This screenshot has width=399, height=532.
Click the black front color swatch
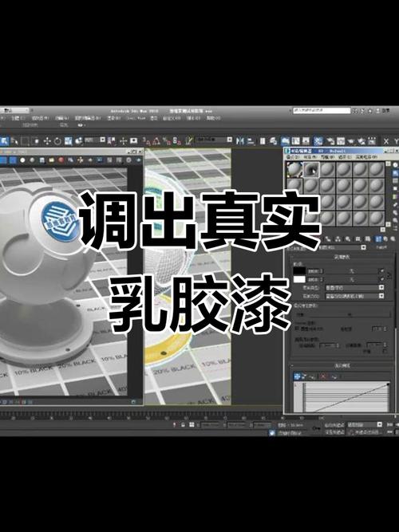pos(299,270)
